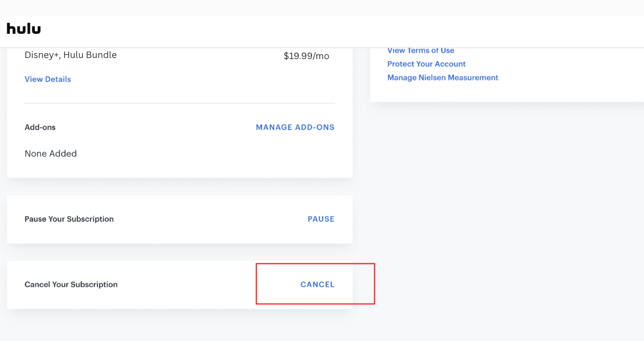Click the Hulu logo

[24, 28]
